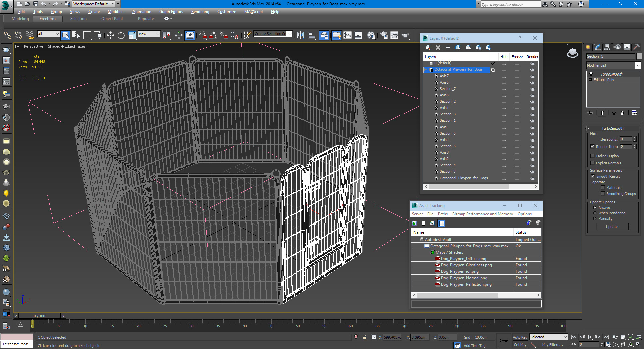
Task: Select Always update option
Action: (x=595, y=207)
